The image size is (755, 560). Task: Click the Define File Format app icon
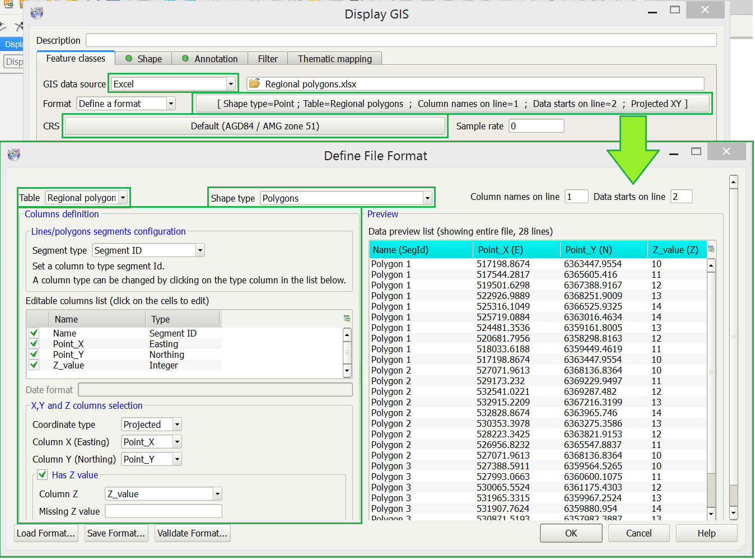(14, 155)
